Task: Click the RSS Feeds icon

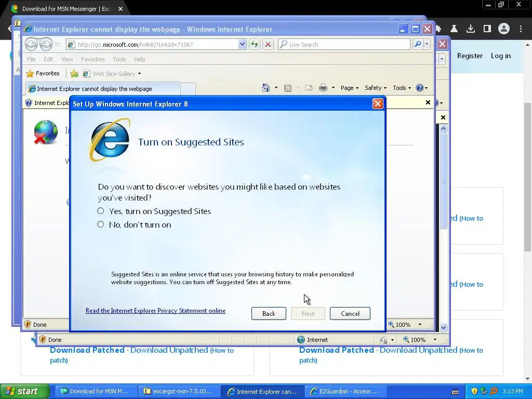Action: click(x=288, y=88)
